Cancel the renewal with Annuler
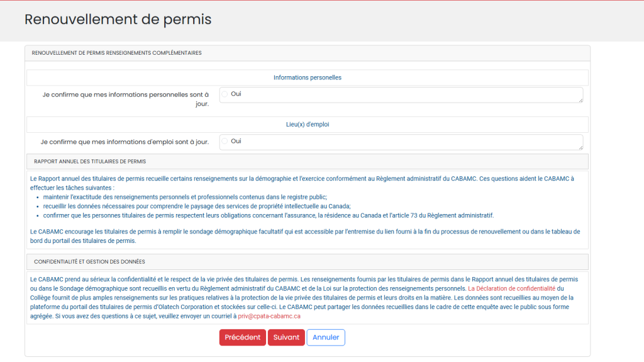The image size is (644, 362). [x=326, y=337]
